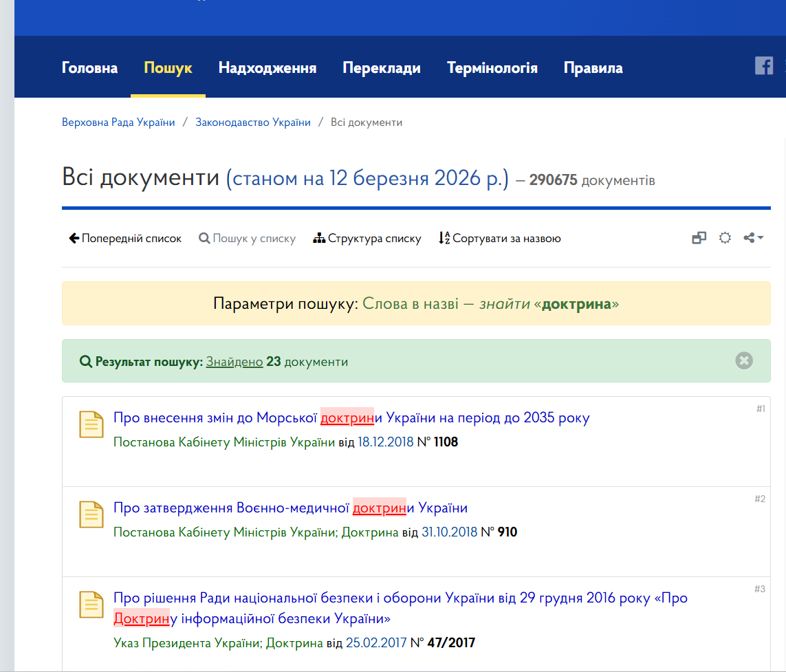The height and width of the screenshot is (672, 786).
Task: Expand the share options dropdown arrow
Action: tap(760, 239)
